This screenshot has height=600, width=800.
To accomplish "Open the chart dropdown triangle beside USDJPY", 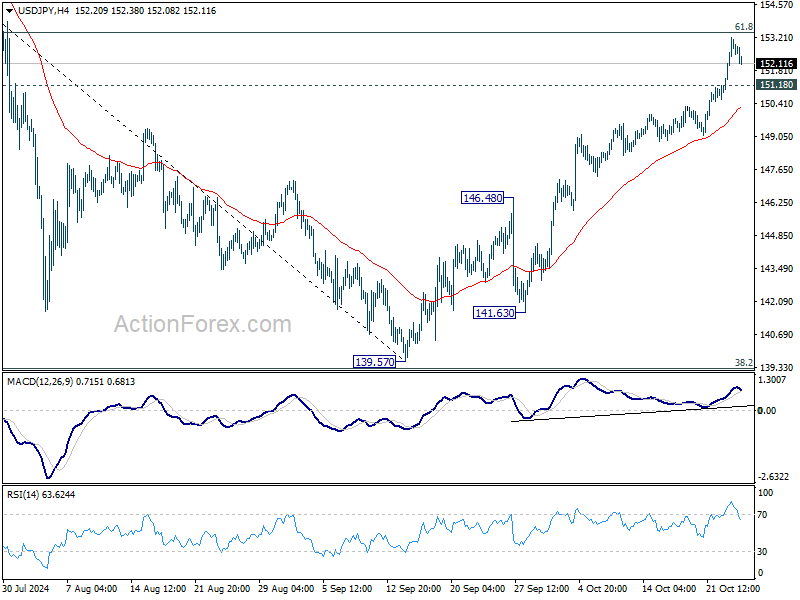I will click(x=10, y=11).
